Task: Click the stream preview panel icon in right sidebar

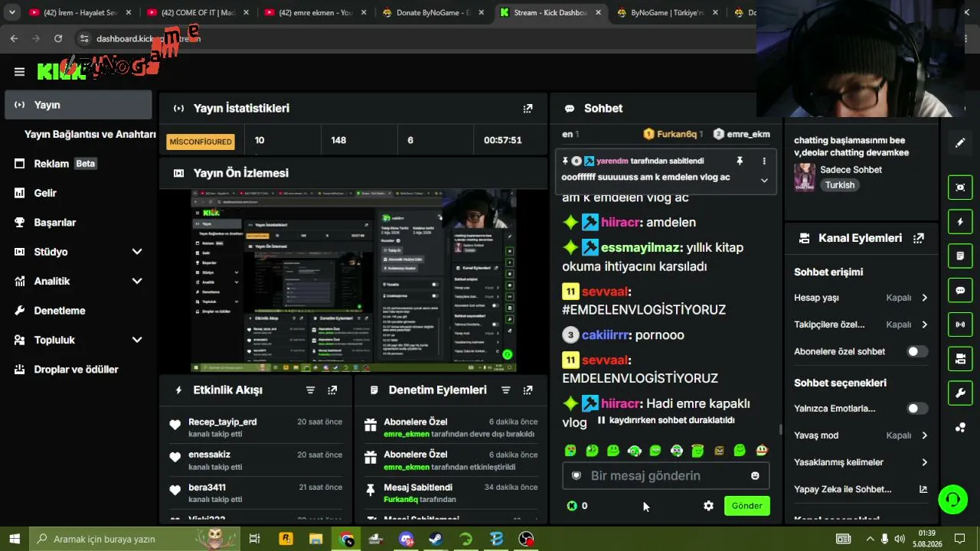Action: (x=960, y=187)
